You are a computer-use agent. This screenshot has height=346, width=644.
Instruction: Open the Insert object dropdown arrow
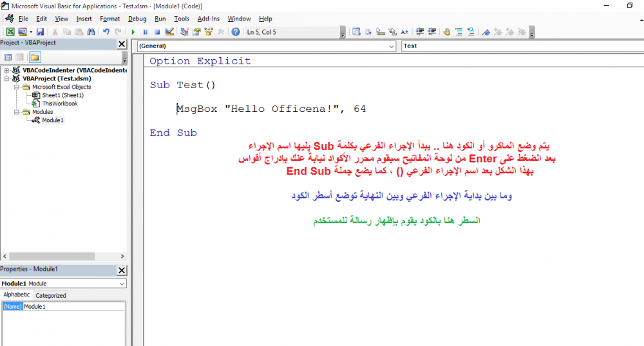tap(31, 32)
